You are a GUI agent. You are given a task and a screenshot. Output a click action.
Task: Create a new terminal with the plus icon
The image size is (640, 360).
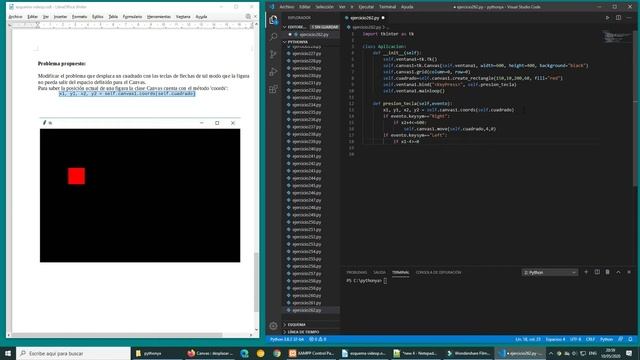[586, 272]
